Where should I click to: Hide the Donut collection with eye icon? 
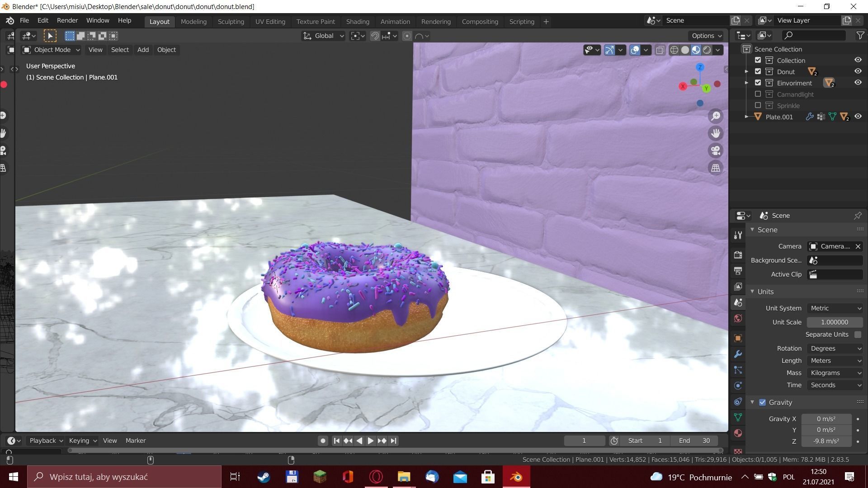coord(858,71)
